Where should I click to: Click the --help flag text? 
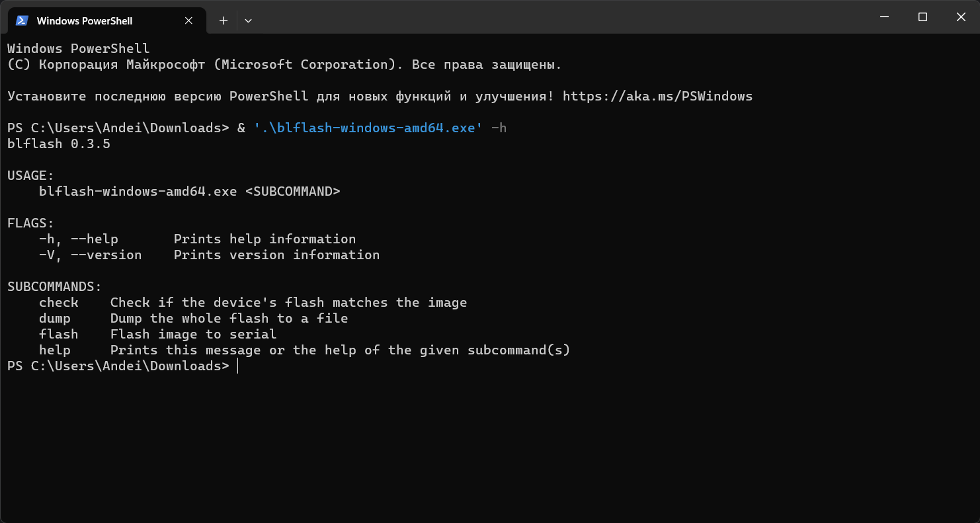pos(94,239)
